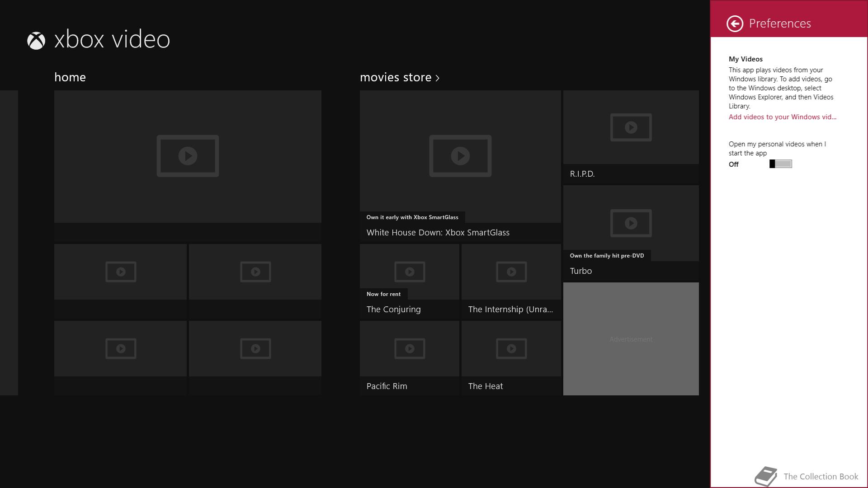Select the home section heading
This screenshot has height=488, width=868.
pyautogui.click(x=70, y=77)
